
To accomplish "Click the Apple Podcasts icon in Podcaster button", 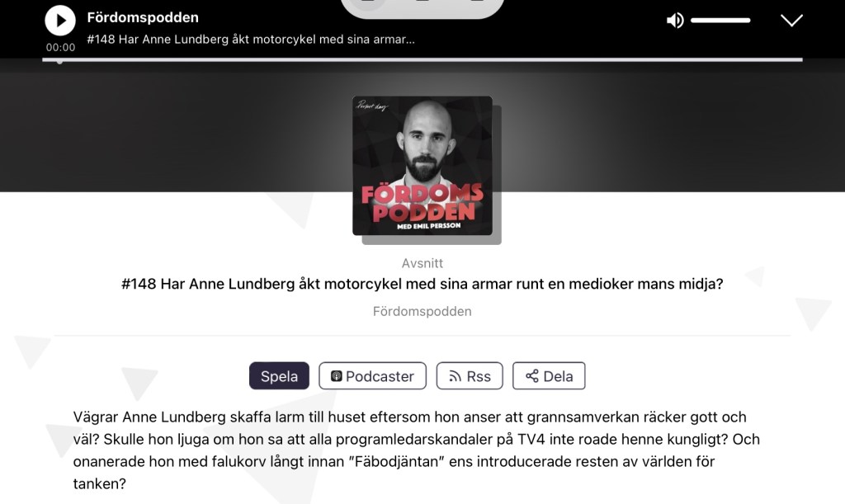I will [337, 376].
